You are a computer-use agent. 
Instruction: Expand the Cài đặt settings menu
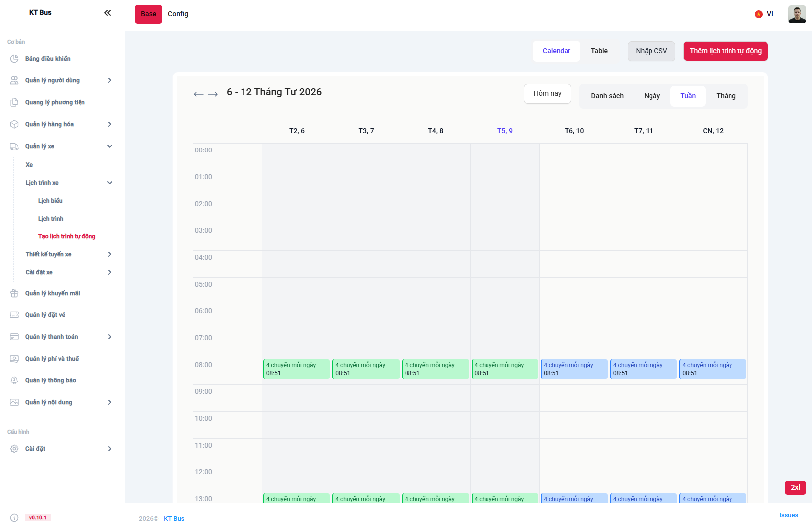point(109,449)
